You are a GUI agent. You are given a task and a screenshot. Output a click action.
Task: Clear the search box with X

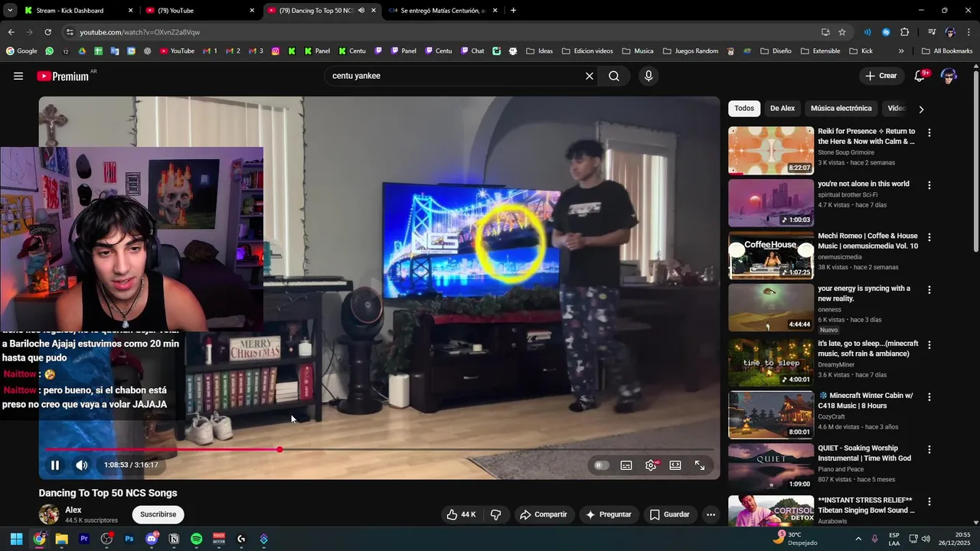(x=590, y=76)
